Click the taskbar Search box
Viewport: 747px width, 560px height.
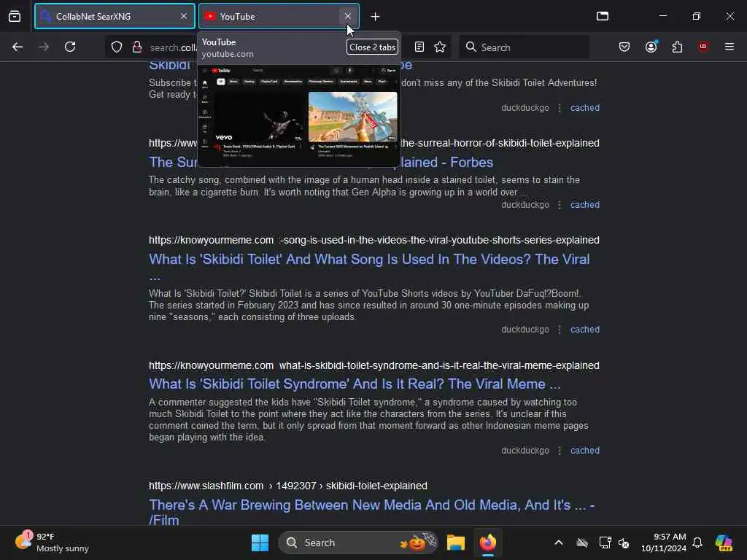pos(358,542)
